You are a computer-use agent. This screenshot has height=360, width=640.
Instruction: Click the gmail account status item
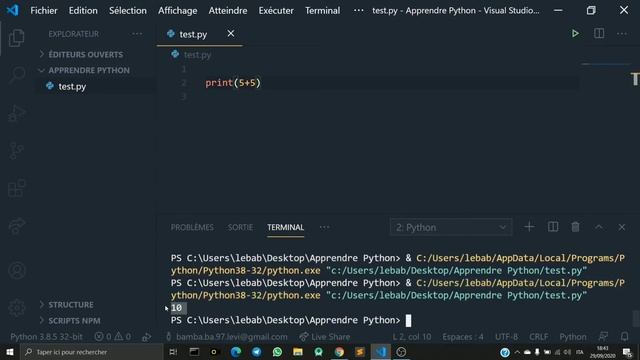click(x=227, y=337)
